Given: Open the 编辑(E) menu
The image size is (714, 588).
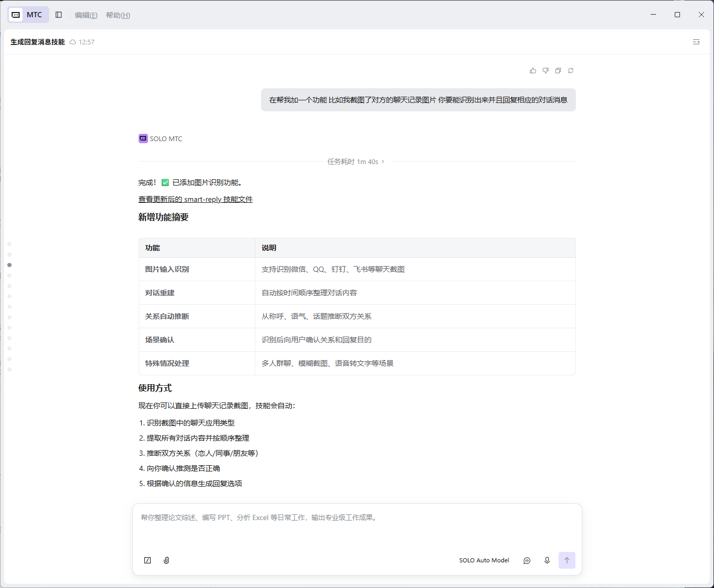Looking at the screenshot, I should pyautogui.click(x=86, y=15).
